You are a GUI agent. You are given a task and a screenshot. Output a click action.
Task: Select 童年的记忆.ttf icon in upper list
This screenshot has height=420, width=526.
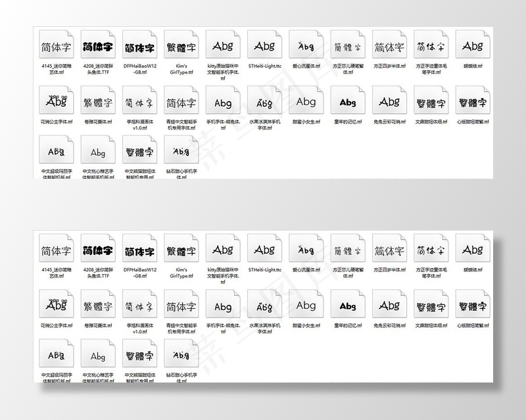point(348,103)
